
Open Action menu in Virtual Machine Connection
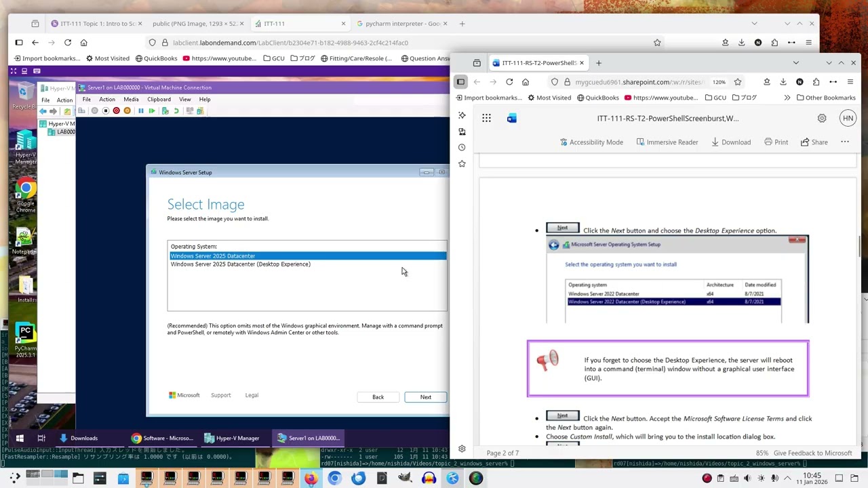click(x=107, y=100)
